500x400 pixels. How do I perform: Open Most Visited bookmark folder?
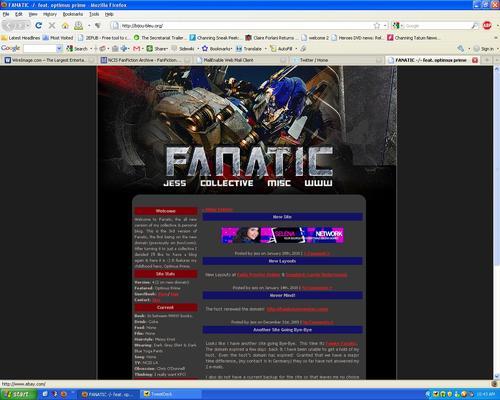tap(58, 38)
